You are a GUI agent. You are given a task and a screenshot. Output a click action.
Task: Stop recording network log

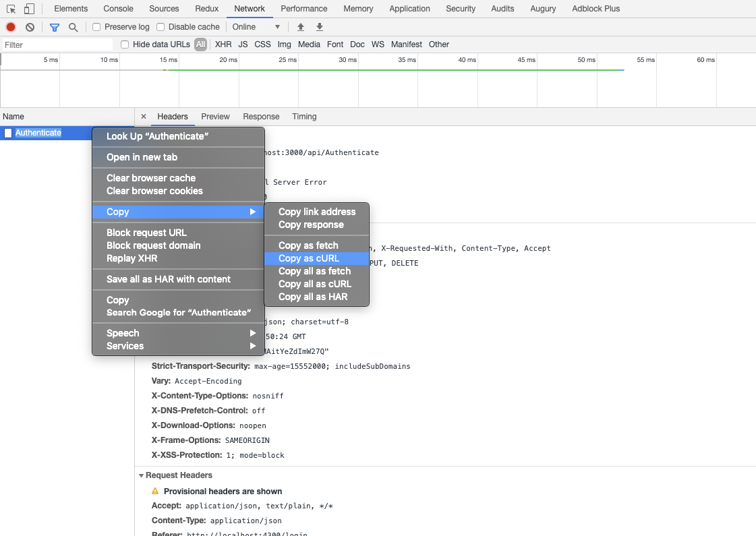(9, 26)
